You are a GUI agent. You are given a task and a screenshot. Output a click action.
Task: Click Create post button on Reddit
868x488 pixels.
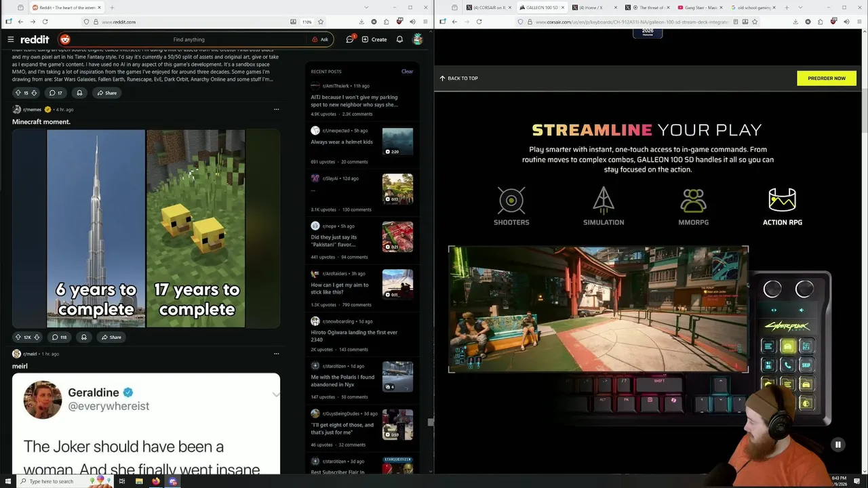(374, 39)
